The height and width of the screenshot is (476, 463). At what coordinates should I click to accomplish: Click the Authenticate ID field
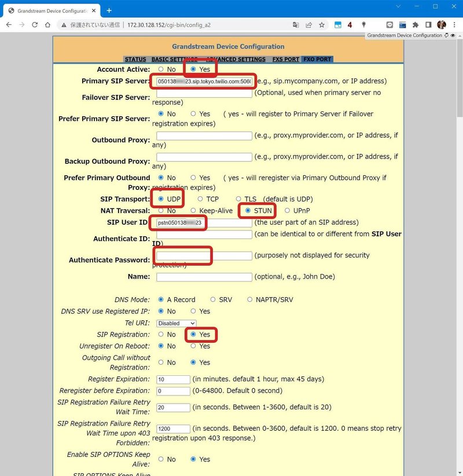coord(204,235)
